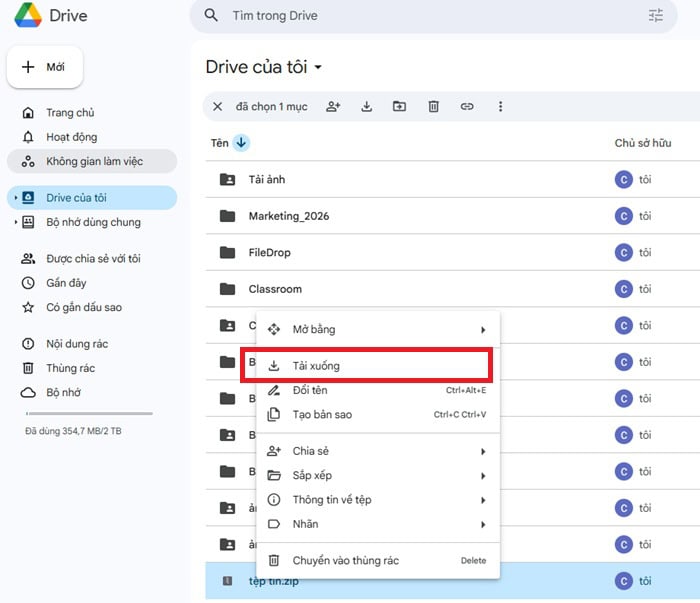Click the download icon in the selection toolbar
The height and width of the screenshot is (603, 700).
pos(366,107)
